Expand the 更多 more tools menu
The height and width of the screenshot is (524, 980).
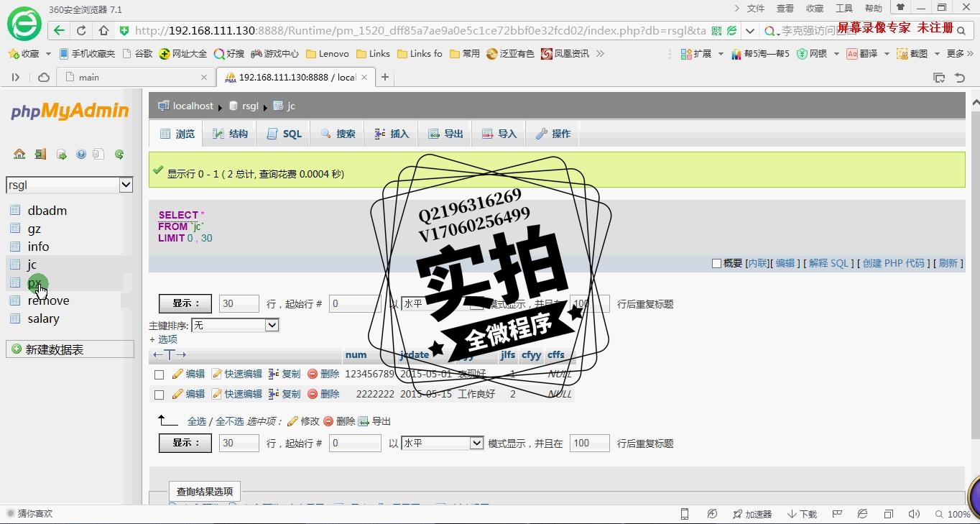960,54
